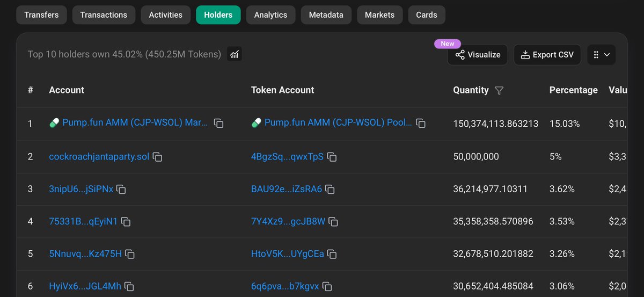This screenshot has width=644, height=297.
Task: Open token account 4BgzSq...qwxTpS
Action: click(287, 157)
